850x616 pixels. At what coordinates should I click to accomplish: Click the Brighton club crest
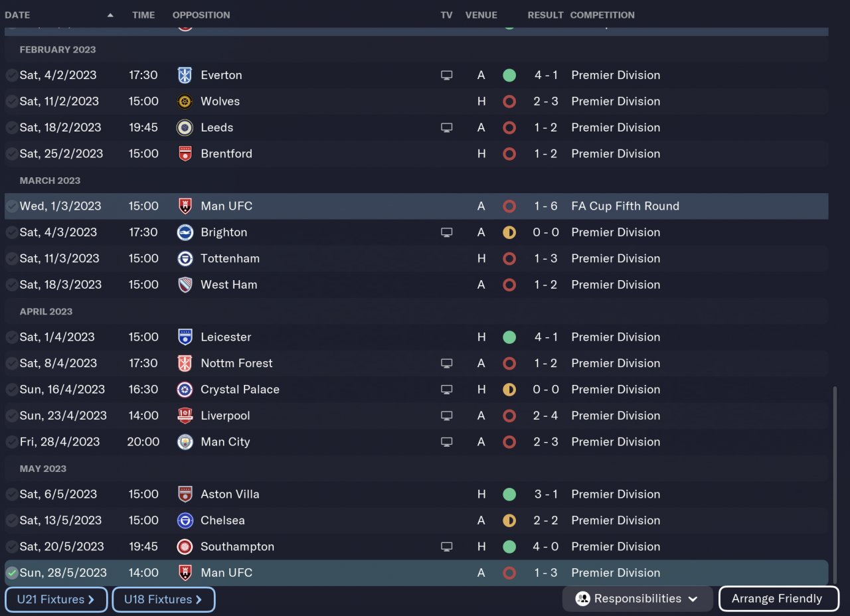[x=185, y=232]
